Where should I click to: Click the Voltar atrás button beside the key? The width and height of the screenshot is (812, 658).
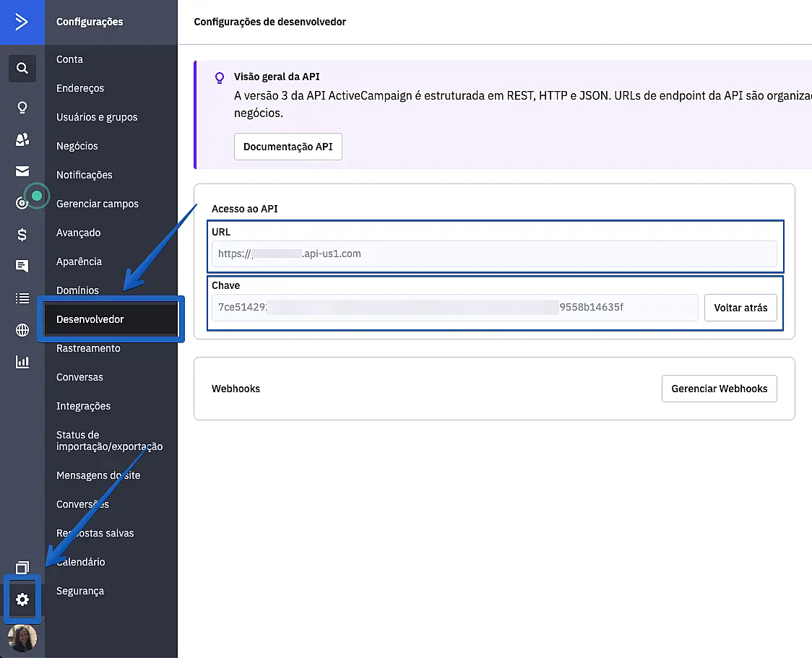click(740, 308)
